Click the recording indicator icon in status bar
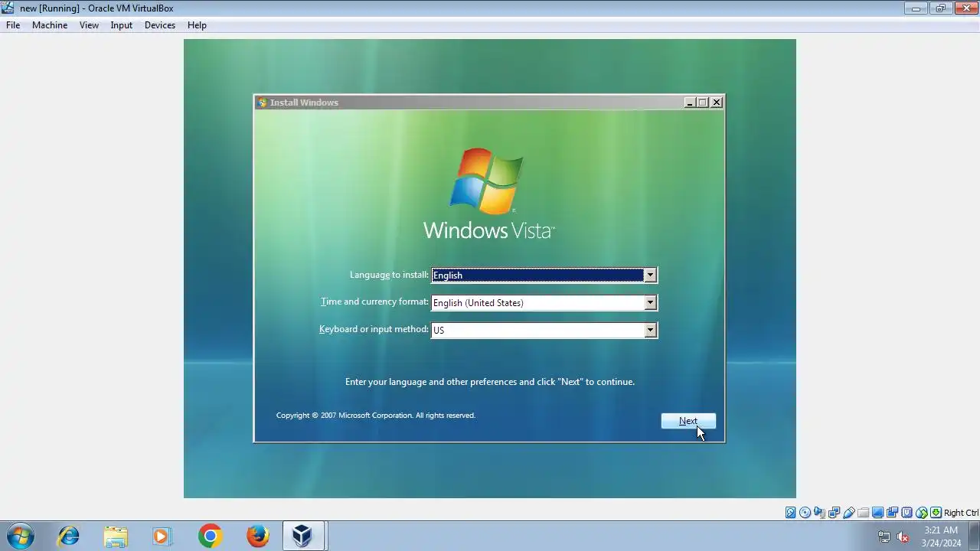 point(893,513)
